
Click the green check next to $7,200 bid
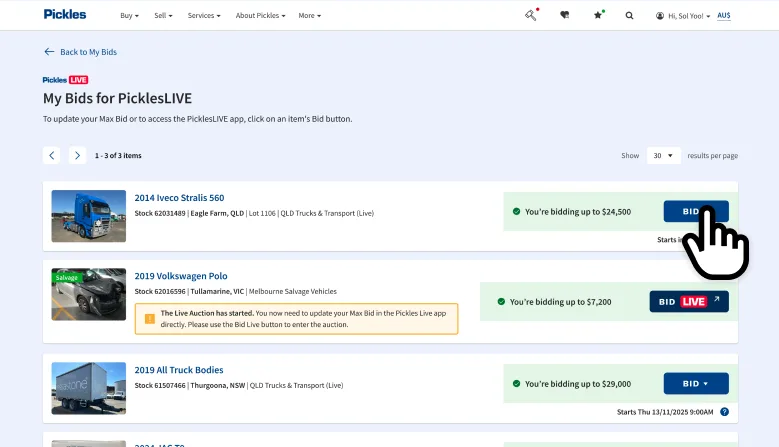click(x=501, y=301)
